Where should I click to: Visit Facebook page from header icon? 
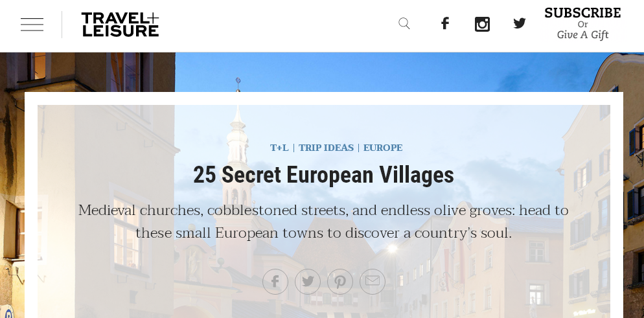(x=445, y=23)
